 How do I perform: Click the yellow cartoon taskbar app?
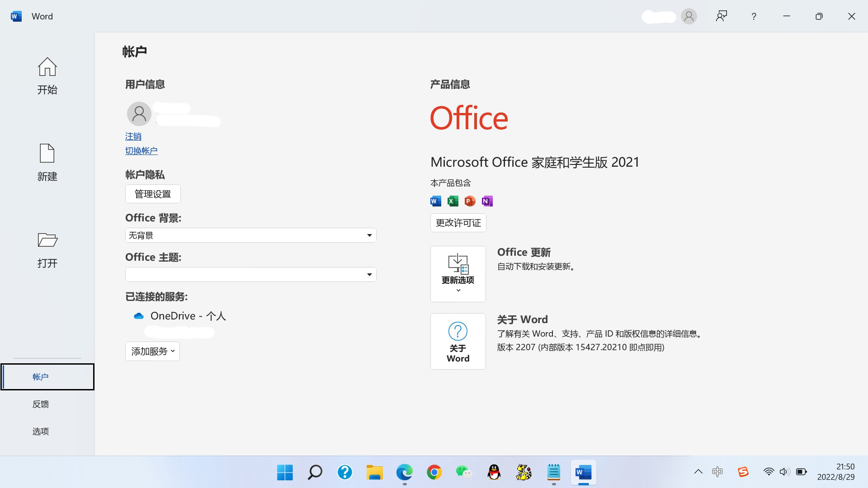click(524, 473)
